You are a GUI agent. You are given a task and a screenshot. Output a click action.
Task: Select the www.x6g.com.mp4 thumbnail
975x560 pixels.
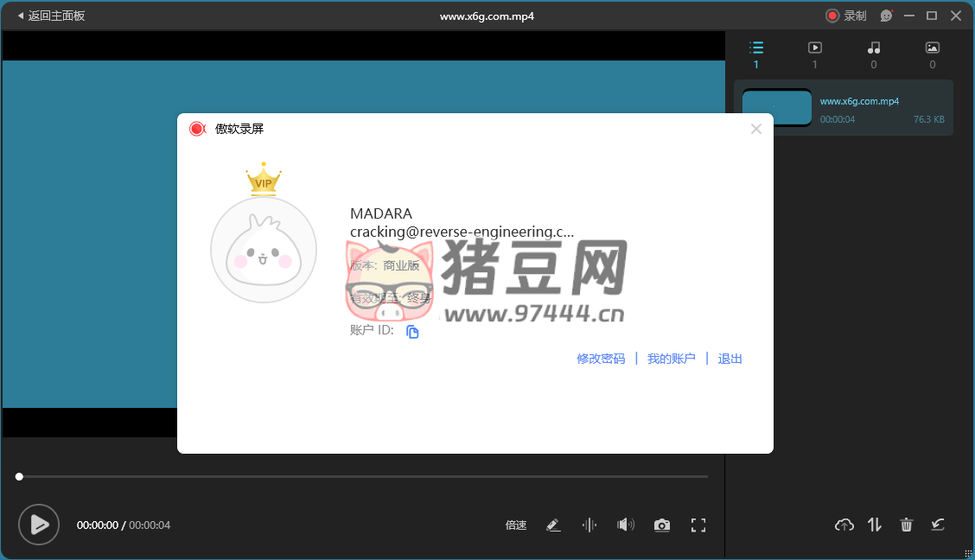click(x=776, y=108)
